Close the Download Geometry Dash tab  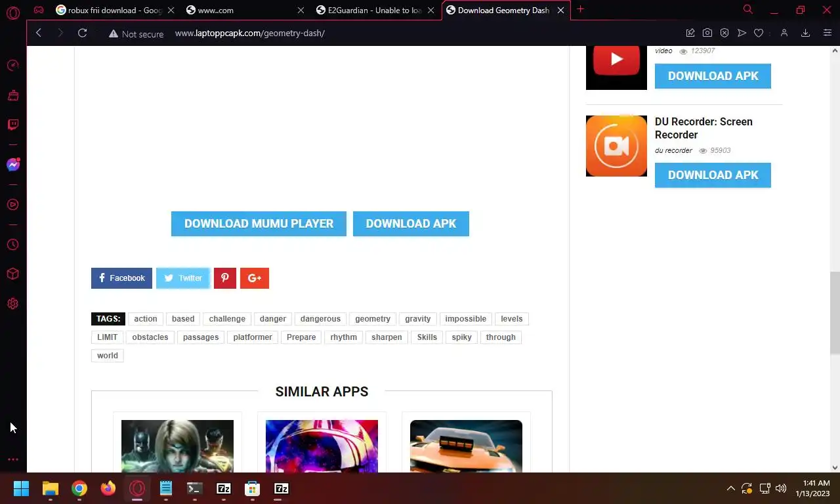tap(561, 10)
